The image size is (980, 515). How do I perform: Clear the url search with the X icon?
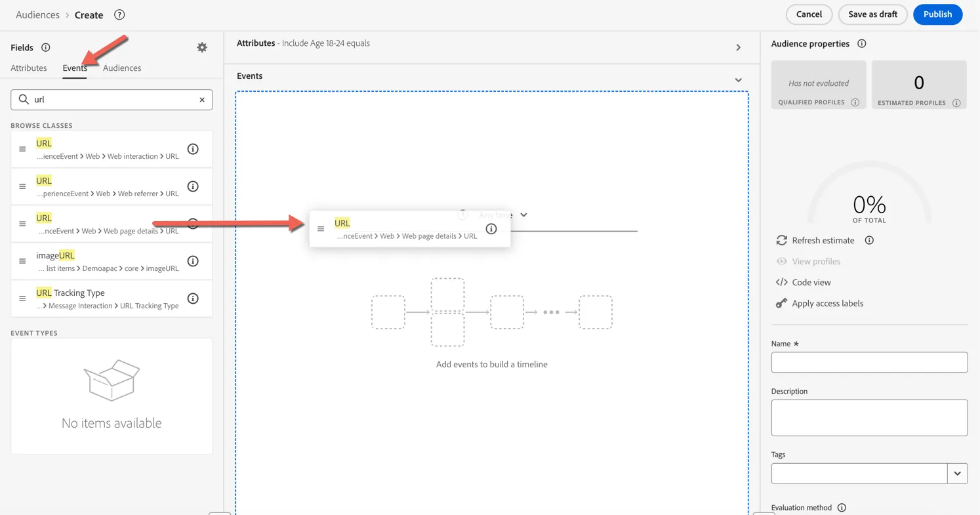click(202, 100)
